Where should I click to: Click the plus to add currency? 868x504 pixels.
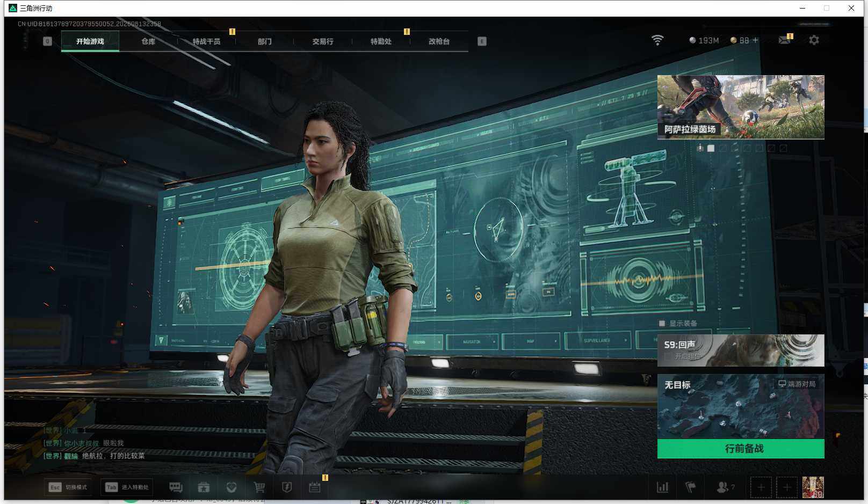755,40
